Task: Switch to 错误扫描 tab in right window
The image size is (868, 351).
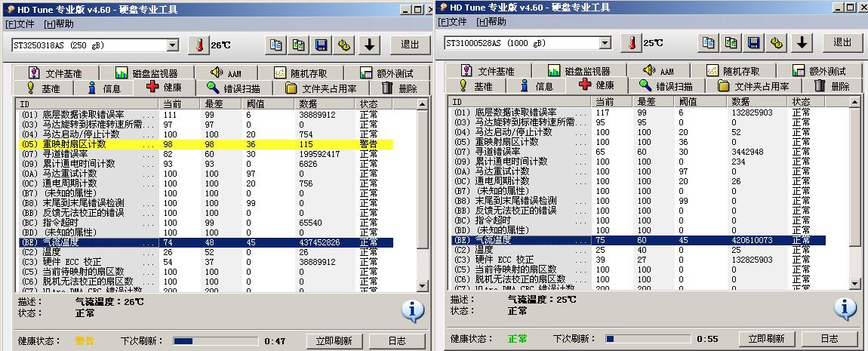Action: tap(666, 86)
